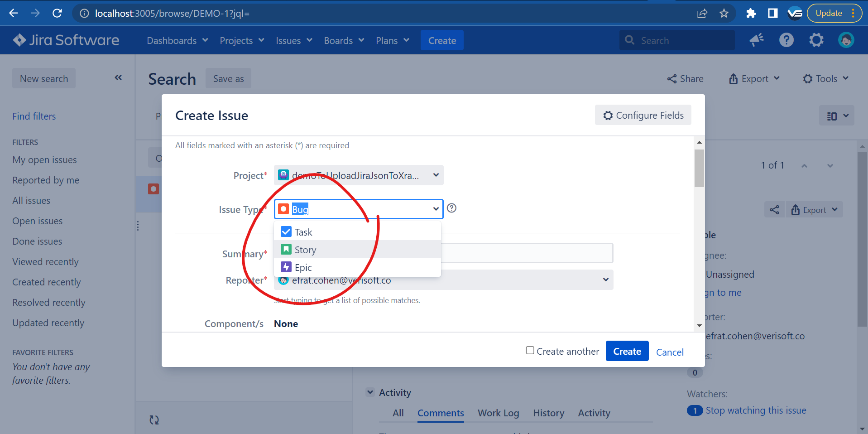Cancel the Create Issue dialog
The height and width of the screenshot is (434, 868).
[x=670, y=352]
